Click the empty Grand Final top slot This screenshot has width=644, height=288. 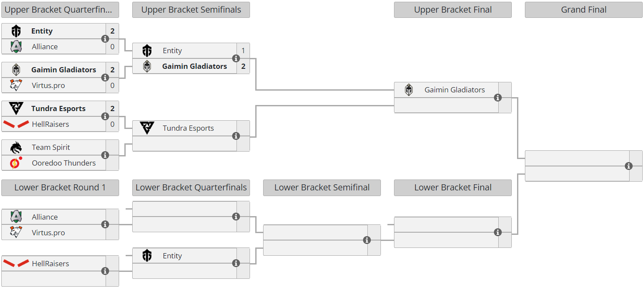[x=577, y=158]
